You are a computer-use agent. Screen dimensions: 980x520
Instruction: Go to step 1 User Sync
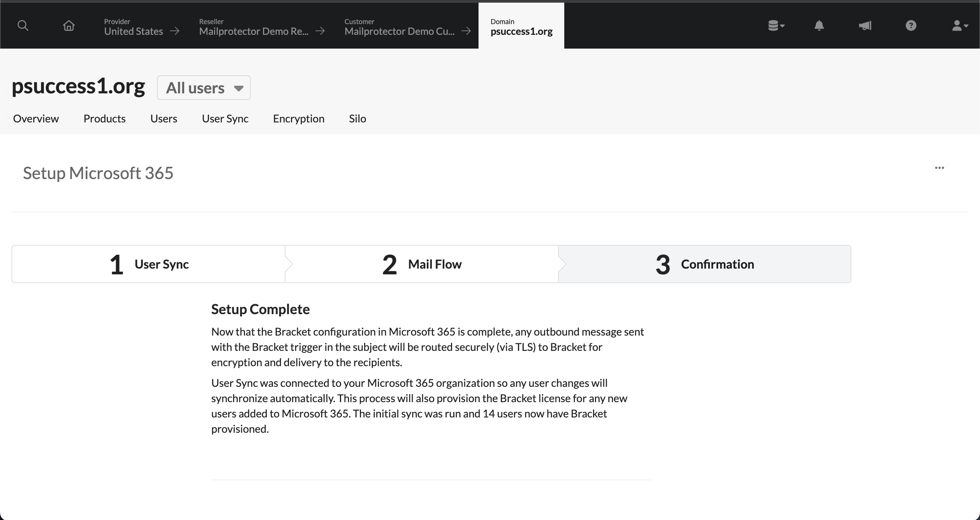[149, 264]
